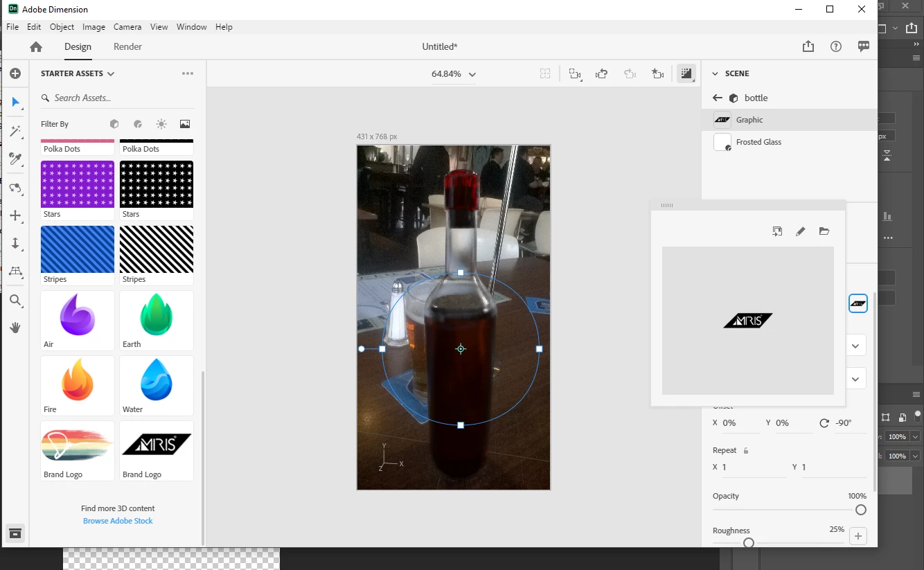
Task: Open camera bookmarks star icon
Action: (x=657, y=73)
